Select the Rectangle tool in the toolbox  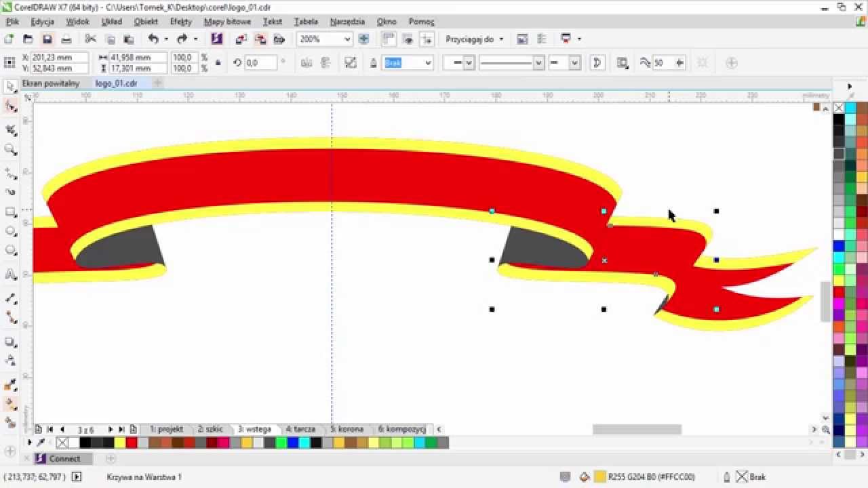pos(11,212)
